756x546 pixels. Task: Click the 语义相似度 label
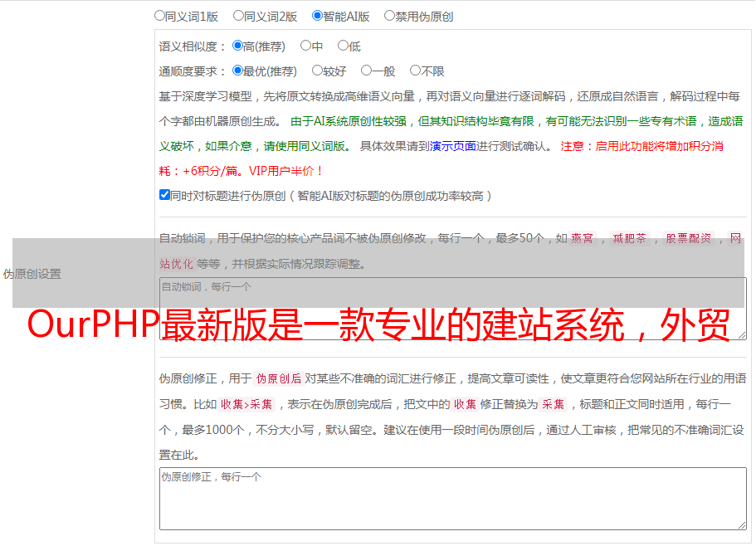click(x=193, y=46)
